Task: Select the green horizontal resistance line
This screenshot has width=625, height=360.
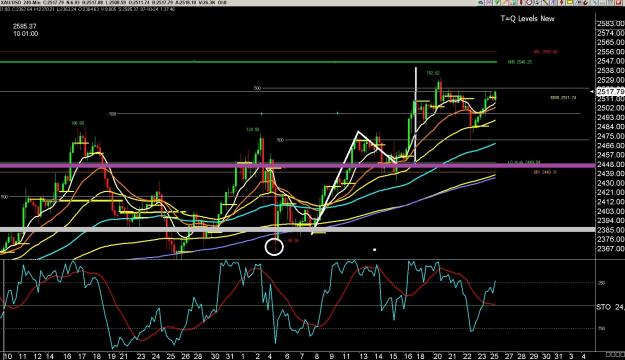Action: pos(248,62)
